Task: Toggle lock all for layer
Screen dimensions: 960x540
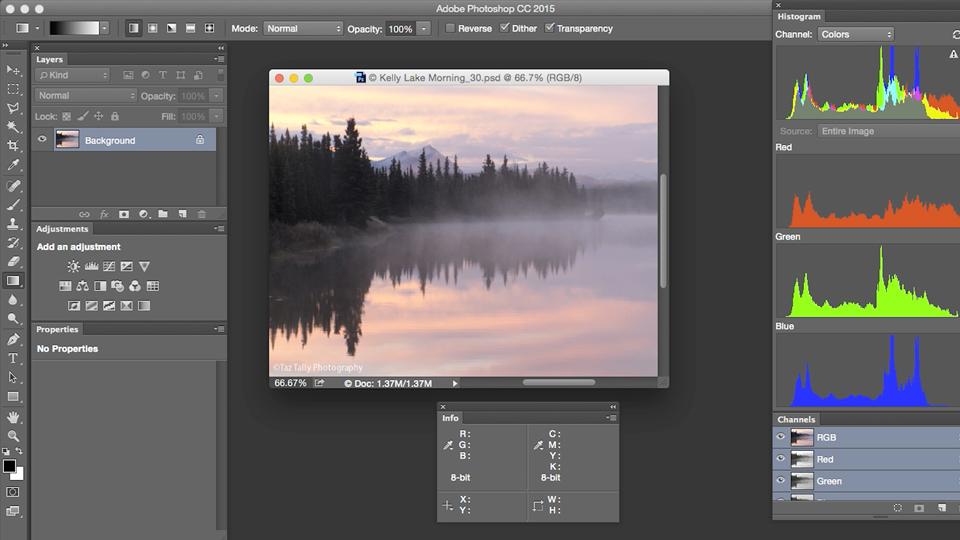Action: 115,116
